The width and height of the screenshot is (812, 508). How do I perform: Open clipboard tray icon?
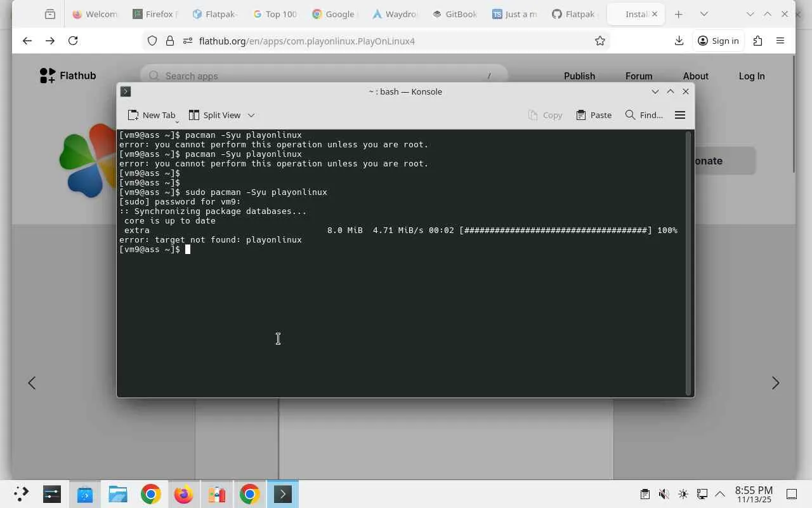[645, 494]
